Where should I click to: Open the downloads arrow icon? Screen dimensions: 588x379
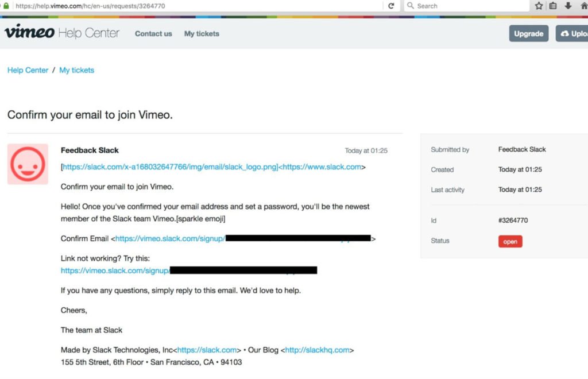pyautogui.click(x=568, y=6)
